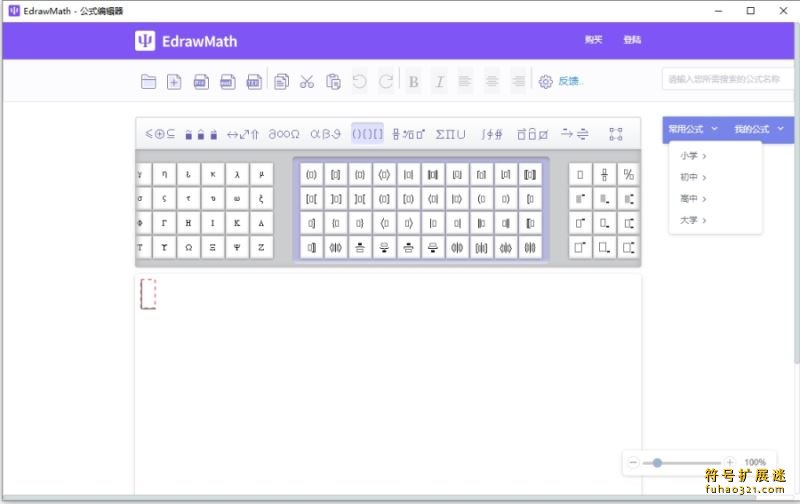Image resolution: width=800 pixels, height=504 pixels.
Task: Open a file with the folder icon
Action: pos(148,82)
